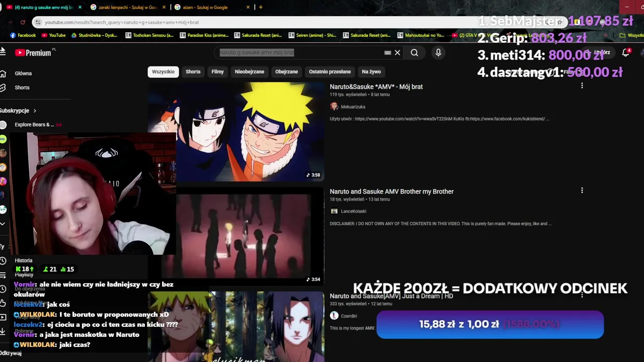
Task: Play the Just a Dream video thumbnail
Action: tap(236, 327)
